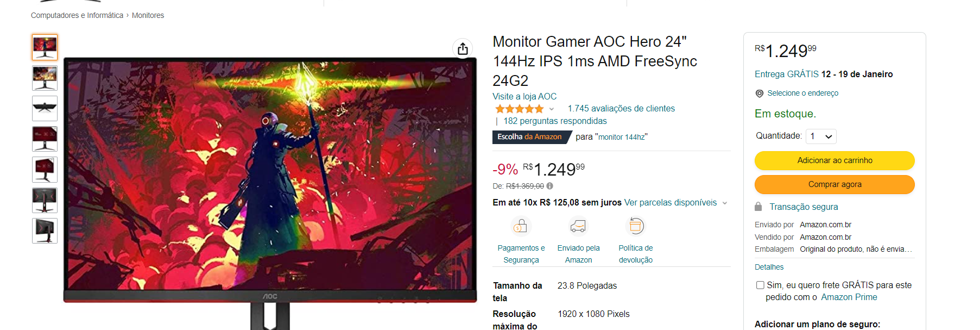Click the Política de devolução box icon
Screen dimensions: 980x330
(x=636, y=226)
